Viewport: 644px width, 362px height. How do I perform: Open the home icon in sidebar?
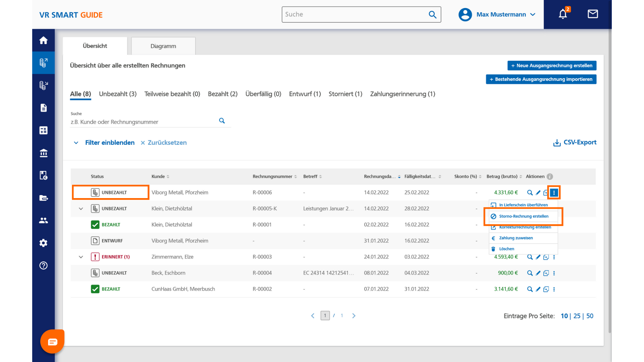(x=43, y=40)
